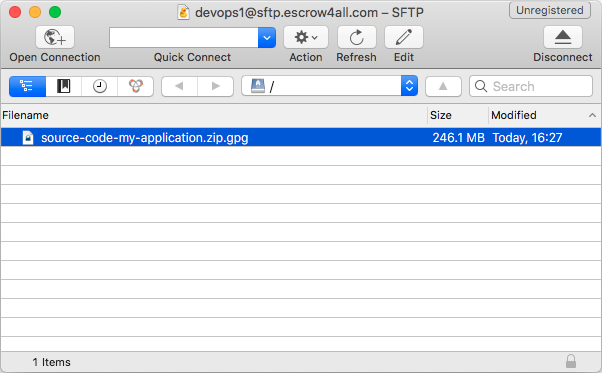Open the Action gear menu
Screen dimensions: 602x373
[306, 37]
